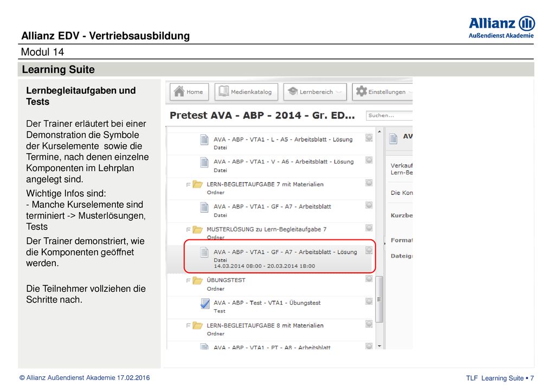This screenshot has width=555, height=392.
Task: Click date range 14.03.2014 08:00 - 20.03.2014 18:00
Action: point(264,266)
